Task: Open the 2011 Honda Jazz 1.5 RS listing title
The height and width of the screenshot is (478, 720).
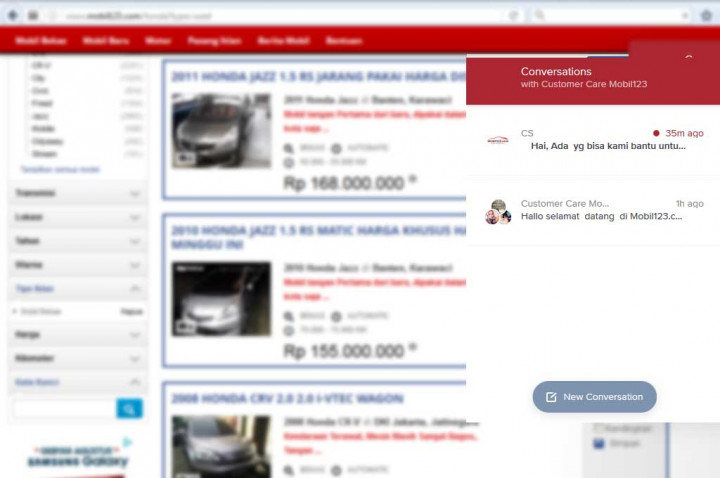Action: coord(318,76)
